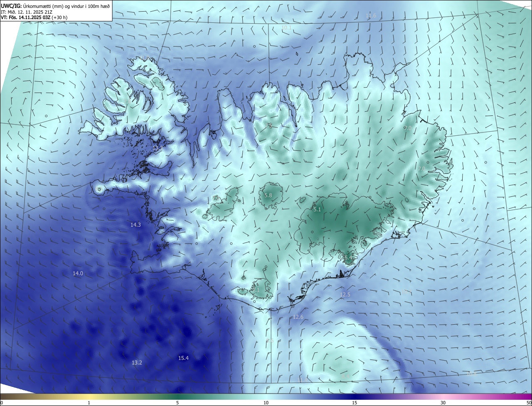Click the 12.5 value label off the coast
This screenshot has height=406, width=532.
(x=345, y=294)
